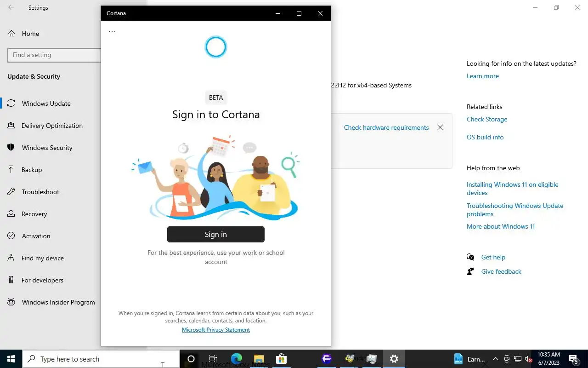Minimize the Cortana window
Viewport: 588px width, 368px height.
tap(278, 13)
